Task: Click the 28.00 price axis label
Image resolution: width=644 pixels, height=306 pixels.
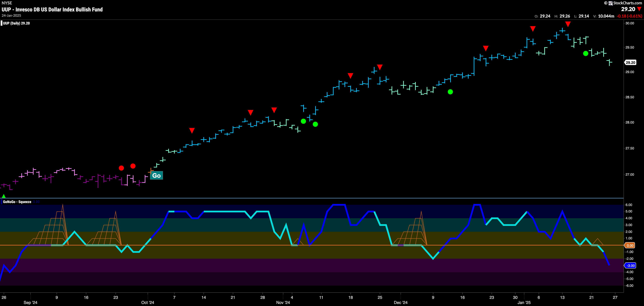Action: (x=630, y=122)
